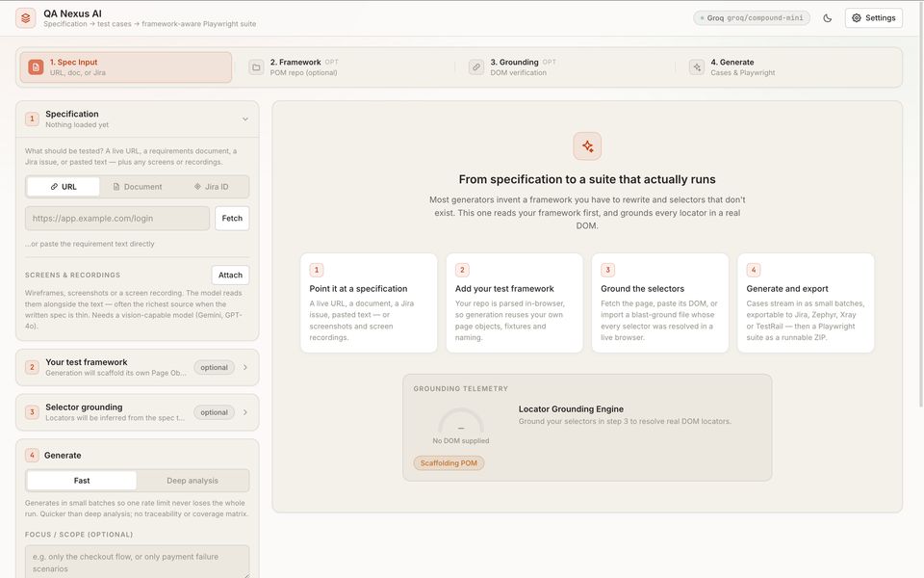Select the 3. Grounding step

[566, 67]
